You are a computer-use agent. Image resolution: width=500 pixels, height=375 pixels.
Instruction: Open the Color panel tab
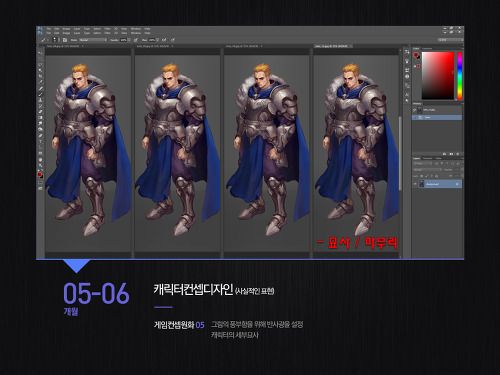coord(416,49)
